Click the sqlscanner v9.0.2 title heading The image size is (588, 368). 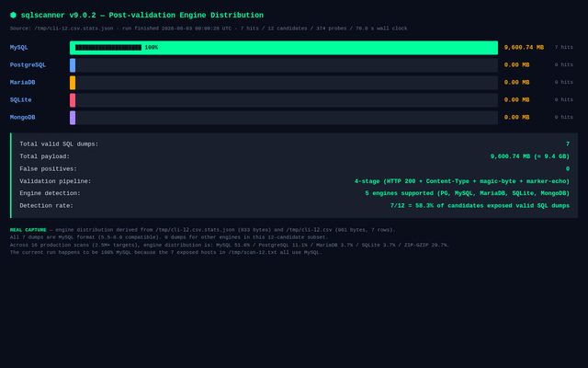(x=142, y=16)
